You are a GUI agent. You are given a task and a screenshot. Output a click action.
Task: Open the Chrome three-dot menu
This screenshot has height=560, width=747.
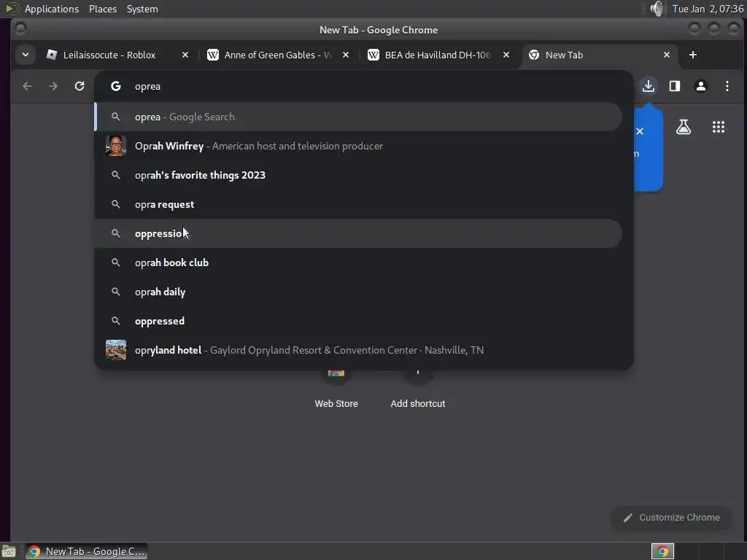pyautogui.click(x=727, y=86)
